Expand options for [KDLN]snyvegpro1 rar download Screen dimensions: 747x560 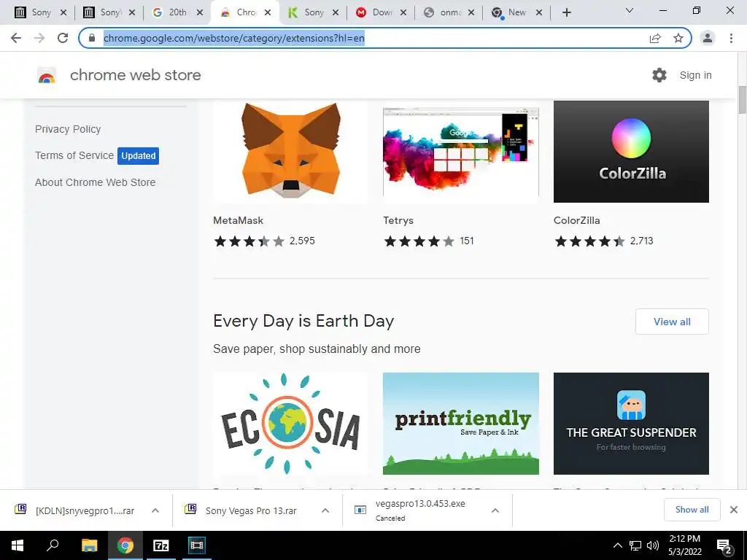[x=155, y=510]
